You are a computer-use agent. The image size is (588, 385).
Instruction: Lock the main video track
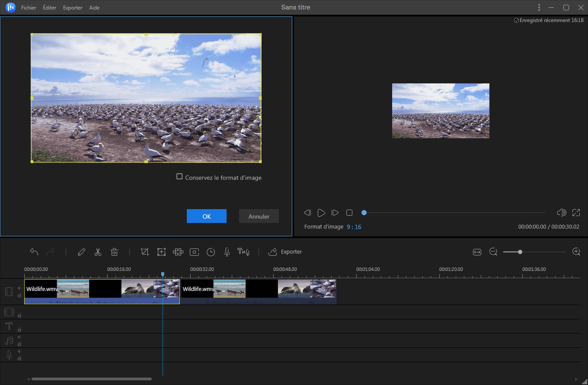click(19, 296)
